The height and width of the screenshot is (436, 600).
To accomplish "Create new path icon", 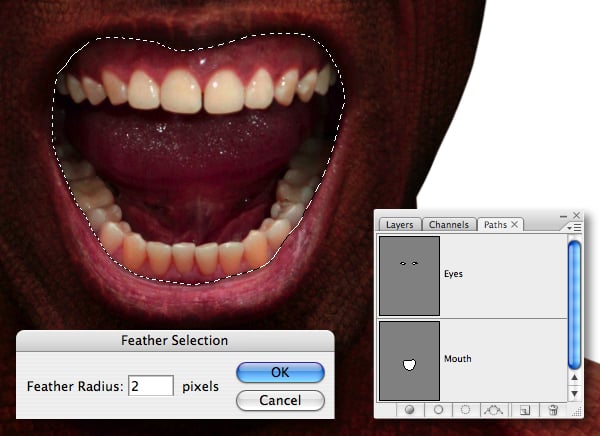I will pyautogui.click(x=525, y=410).
